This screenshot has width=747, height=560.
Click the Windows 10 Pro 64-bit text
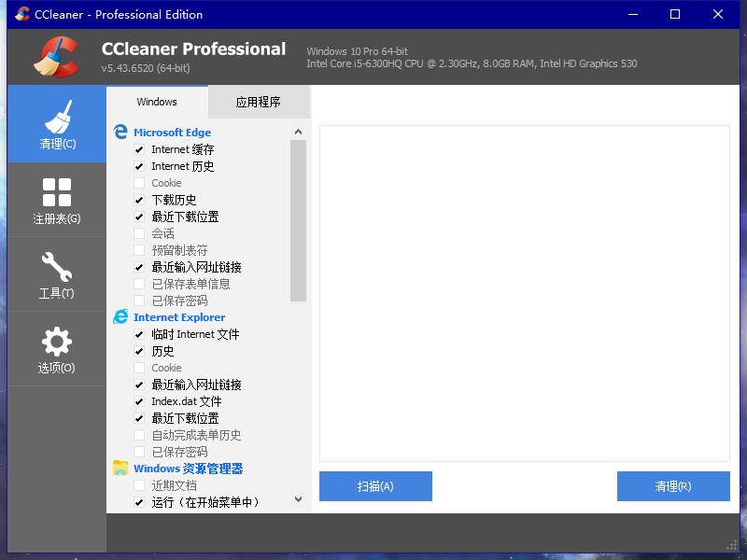tap(358, 51)
